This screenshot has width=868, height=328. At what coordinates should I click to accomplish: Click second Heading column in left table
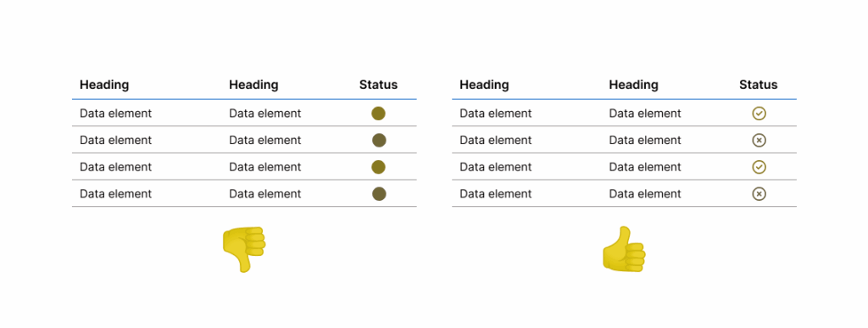[253, 86]
